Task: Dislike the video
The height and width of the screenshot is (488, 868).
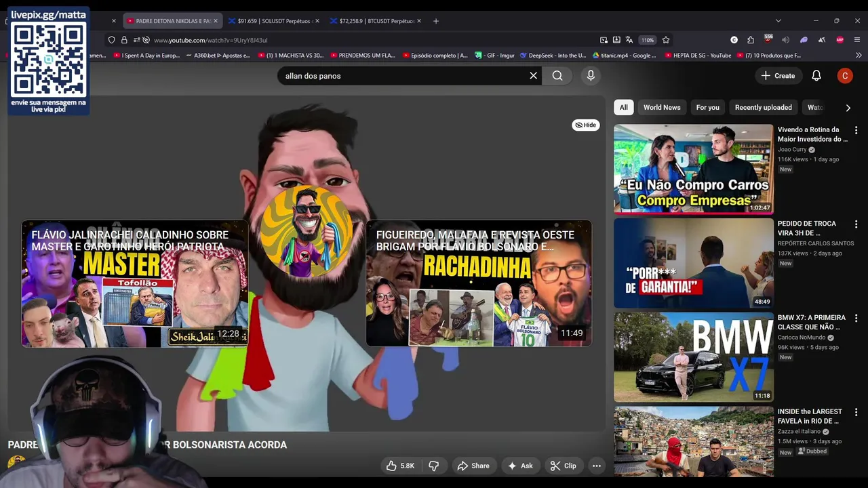Action: pyautogui.click(x=433, y=466)
